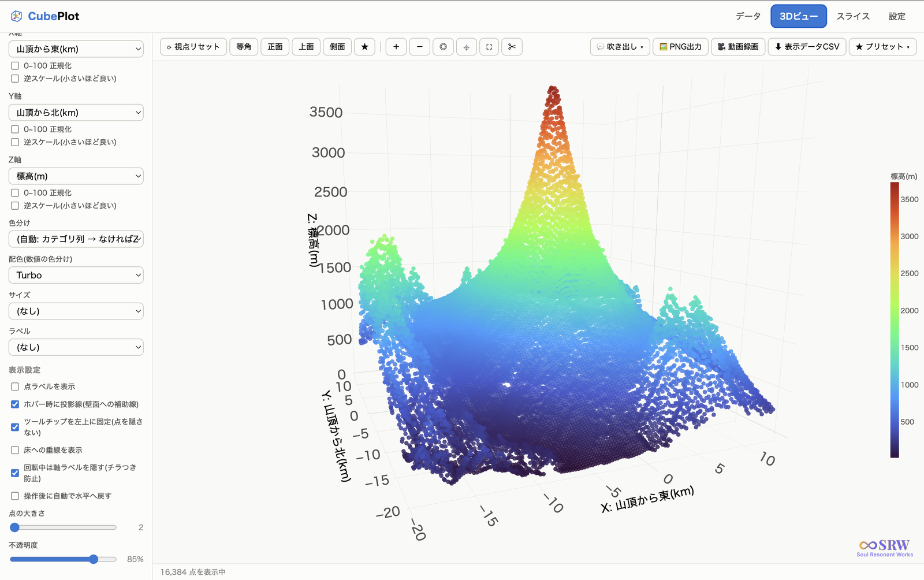
Task: Click the CubePlot logo icon
Action: pos(17,16)
